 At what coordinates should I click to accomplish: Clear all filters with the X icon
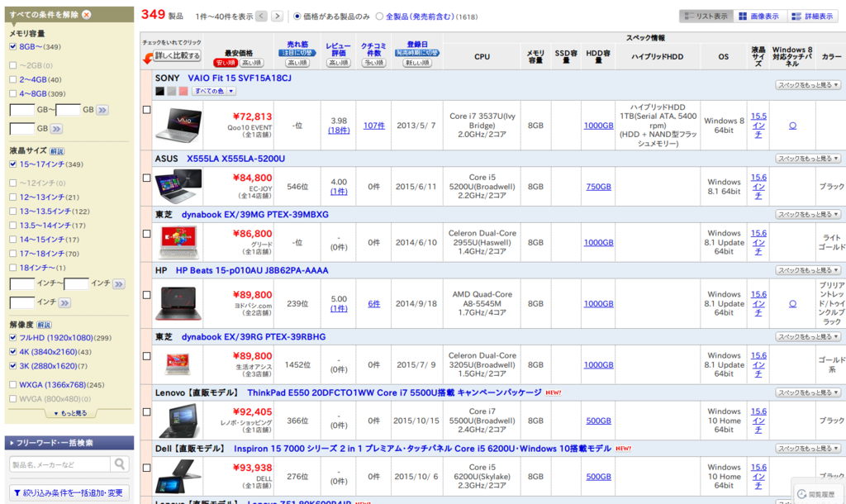(86, 15)
